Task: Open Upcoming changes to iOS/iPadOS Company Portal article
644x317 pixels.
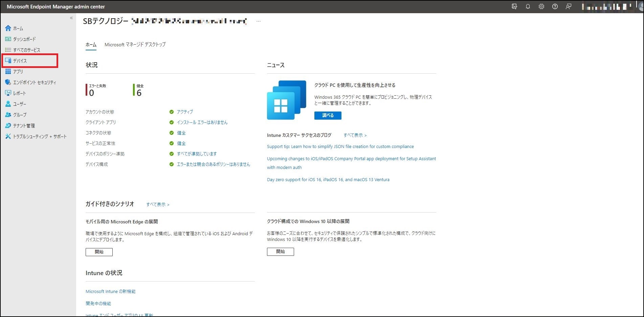Action: (351, 163)
